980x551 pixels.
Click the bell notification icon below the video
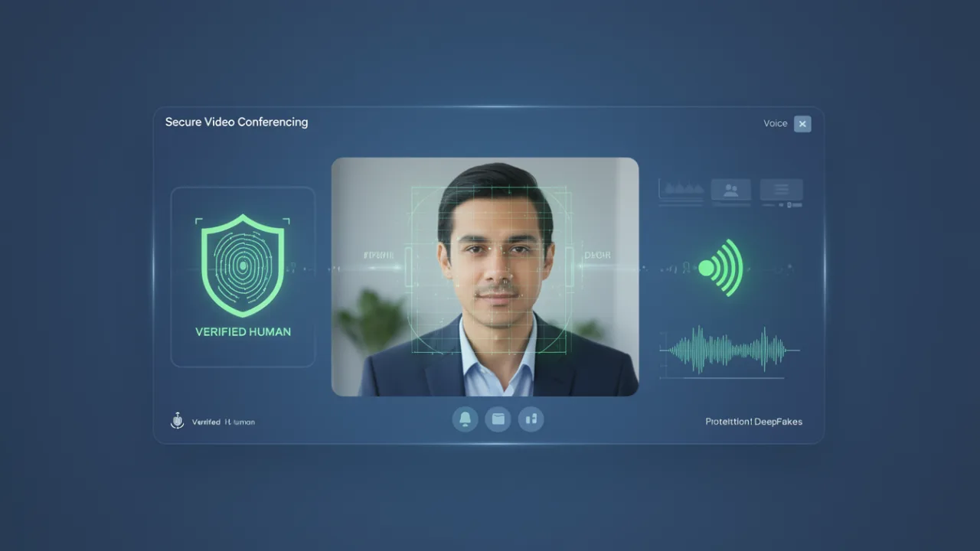[465, 419]
